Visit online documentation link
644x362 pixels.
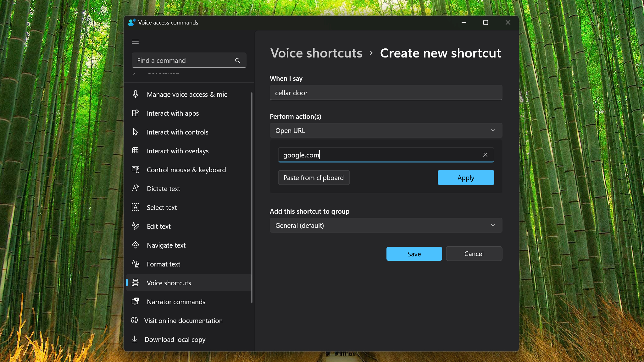(x=183, y=321)
